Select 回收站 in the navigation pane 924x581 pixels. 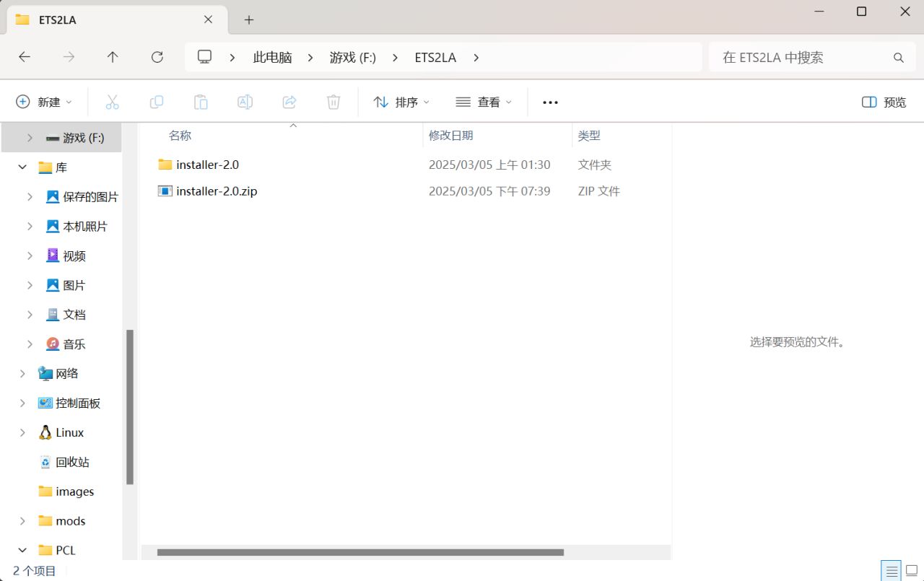[72, 462]
